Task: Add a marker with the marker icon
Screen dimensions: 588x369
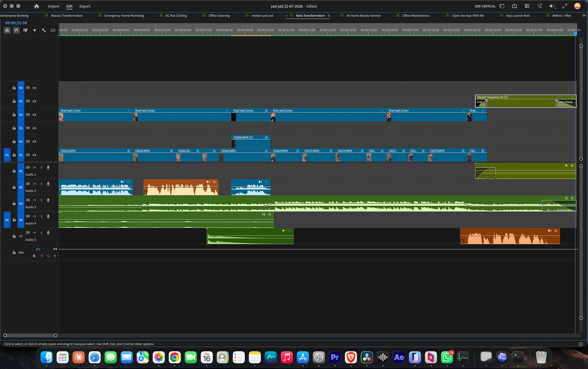Action: 34,30
